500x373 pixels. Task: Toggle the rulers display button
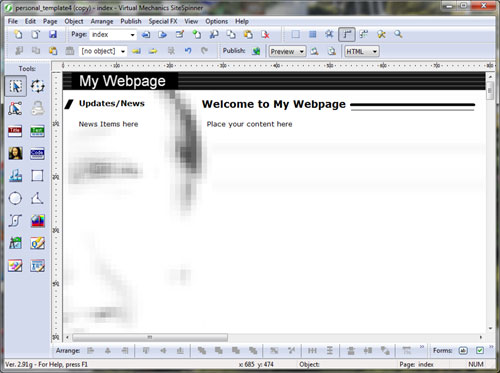click(347, 34)
